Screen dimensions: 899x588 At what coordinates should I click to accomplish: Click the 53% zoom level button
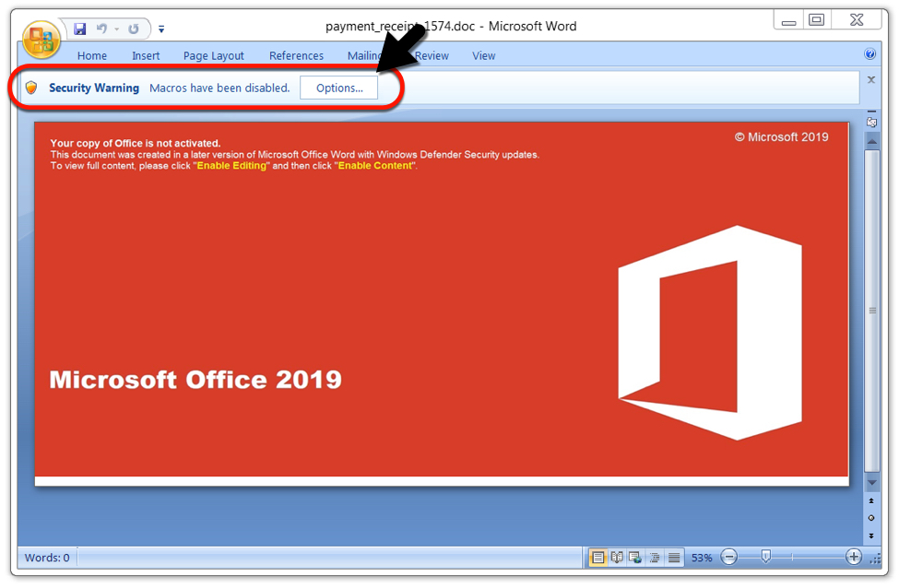pyautogui.click(x=702, y=558)
